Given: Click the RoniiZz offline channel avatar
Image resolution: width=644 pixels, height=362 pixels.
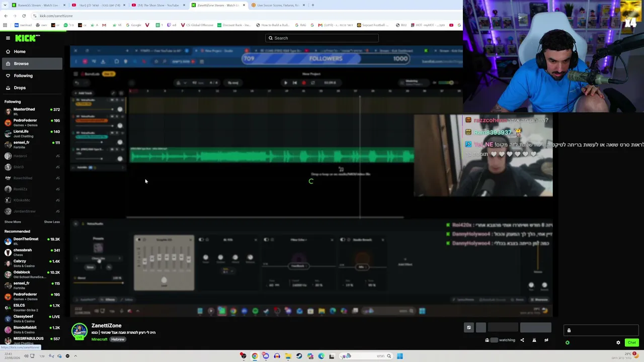Looking at the screenshot, I should tap(8, 189).
